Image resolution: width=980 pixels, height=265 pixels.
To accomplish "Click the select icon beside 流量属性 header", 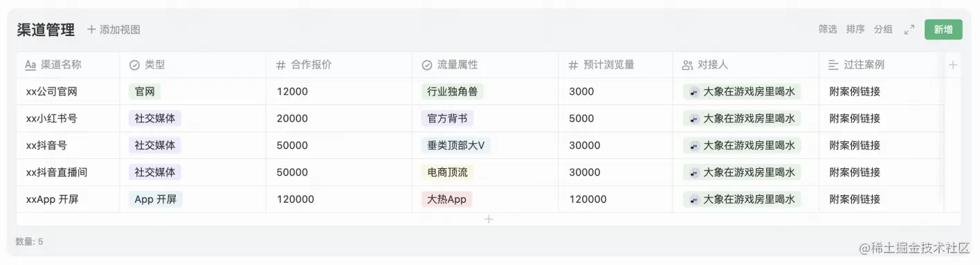I will (x=427, y=65).
